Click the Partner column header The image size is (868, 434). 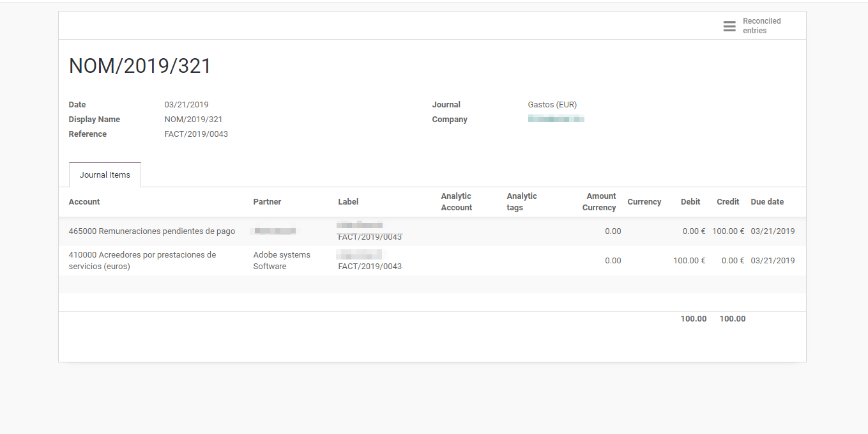(x=267, y=201)
